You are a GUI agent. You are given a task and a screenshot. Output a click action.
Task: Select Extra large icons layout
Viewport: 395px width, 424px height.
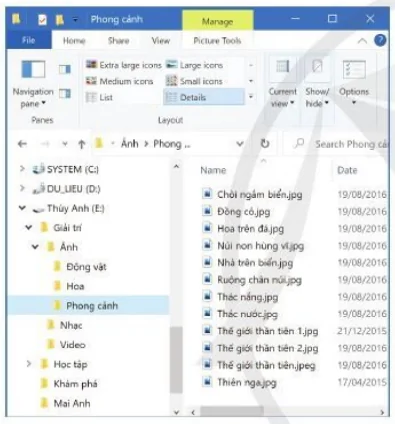124,65
